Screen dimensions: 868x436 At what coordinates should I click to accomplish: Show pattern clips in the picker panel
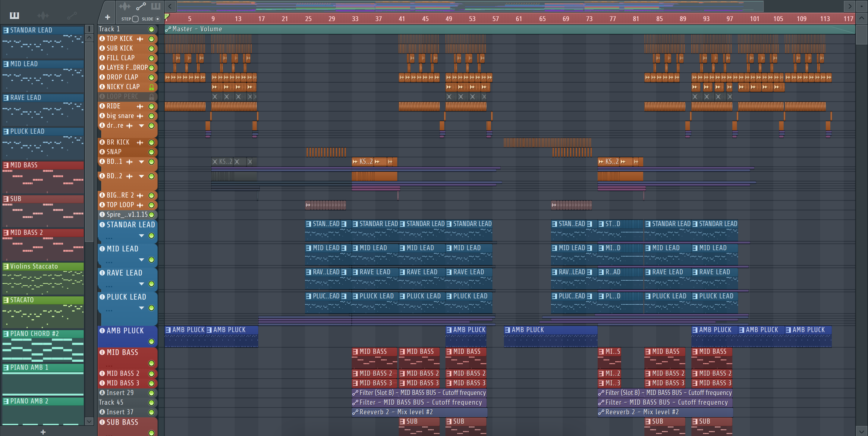point(14,15)
